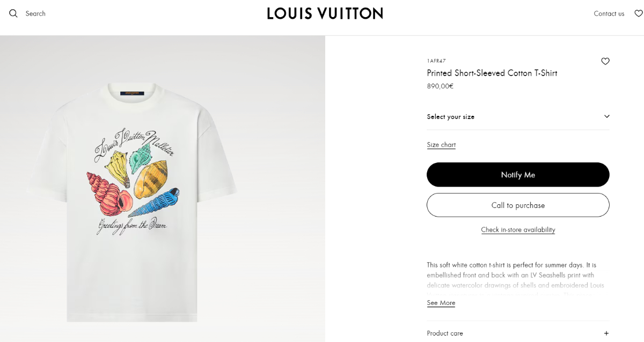Expand the Product care section
Screen dimensions: 644x342
coord(445,333)
